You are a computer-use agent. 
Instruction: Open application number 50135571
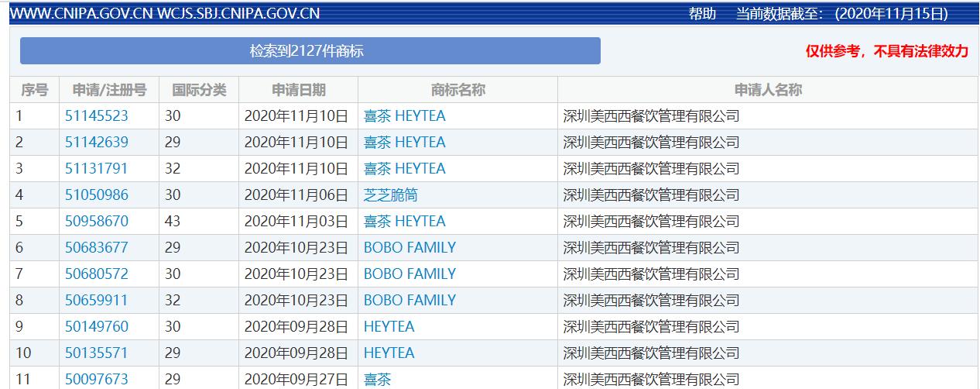(97, 353)
